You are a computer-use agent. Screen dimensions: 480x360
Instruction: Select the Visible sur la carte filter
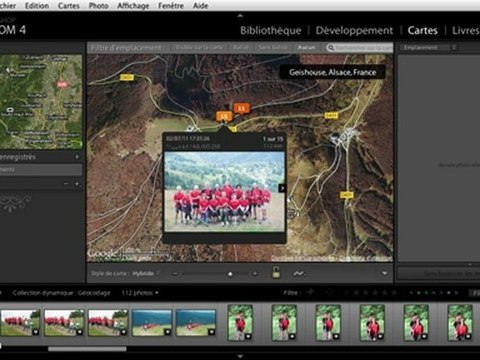pos(199,48)
